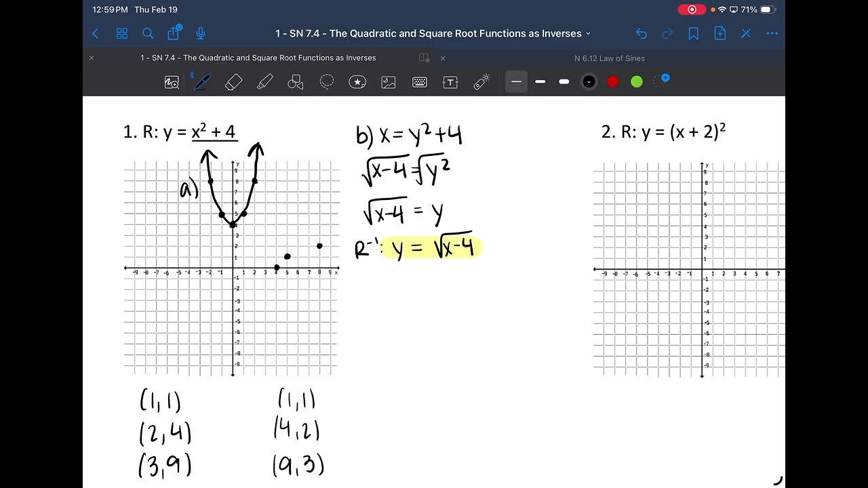Toggle read-only mode with the crossed pen

click(746, 33)
